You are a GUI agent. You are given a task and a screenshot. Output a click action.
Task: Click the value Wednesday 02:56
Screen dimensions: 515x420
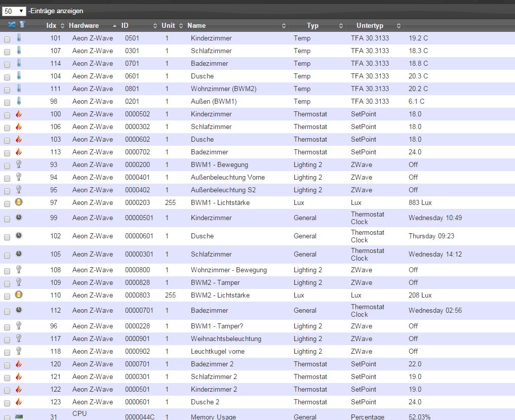[x=435, y=310]
